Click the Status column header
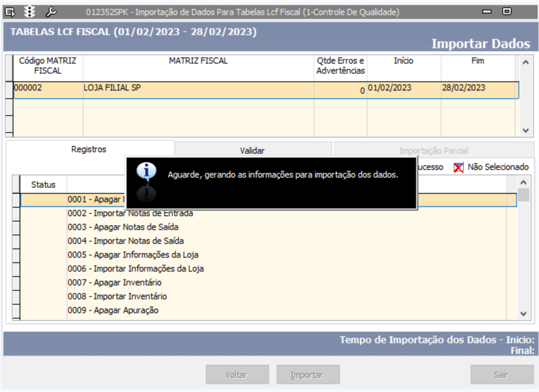539x392 pixels. 43,185
